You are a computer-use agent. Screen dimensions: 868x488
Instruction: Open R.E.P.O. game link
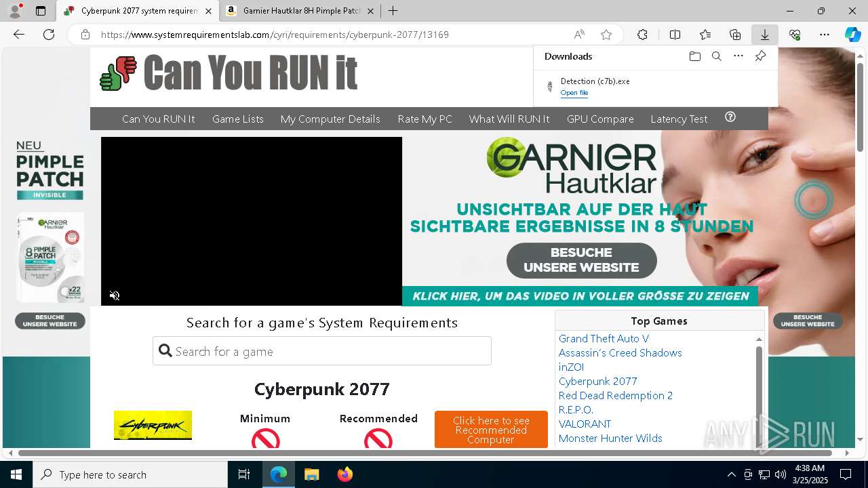click(576, 409)
